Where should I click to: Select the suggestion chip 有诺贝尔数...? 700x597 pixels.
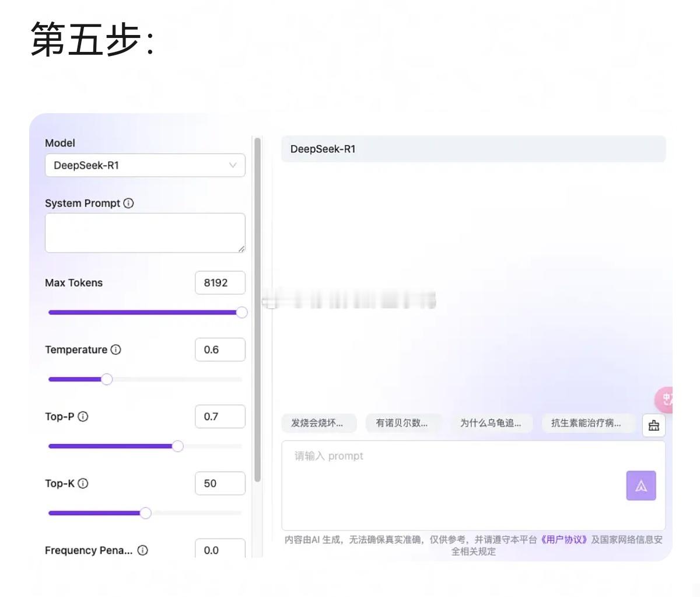pos(403,423)
